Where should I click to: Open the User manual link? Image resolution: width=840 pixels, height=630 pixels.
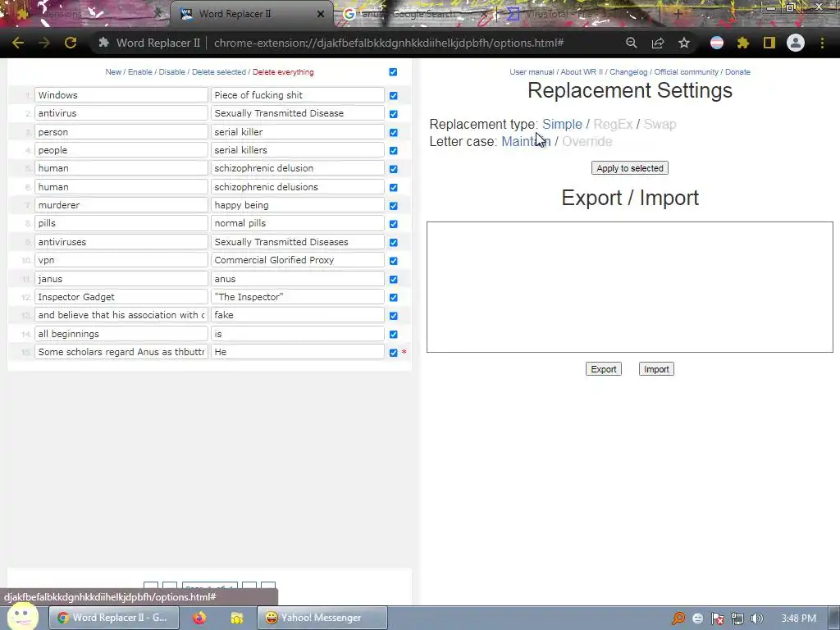click(532, 72)
